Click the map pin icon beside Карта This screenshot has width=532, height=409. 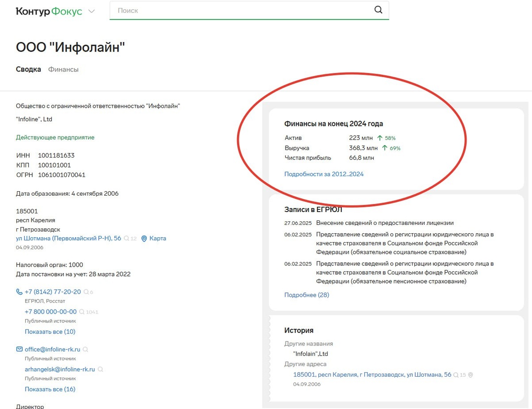pyautogui.click(x=144, y=239)
